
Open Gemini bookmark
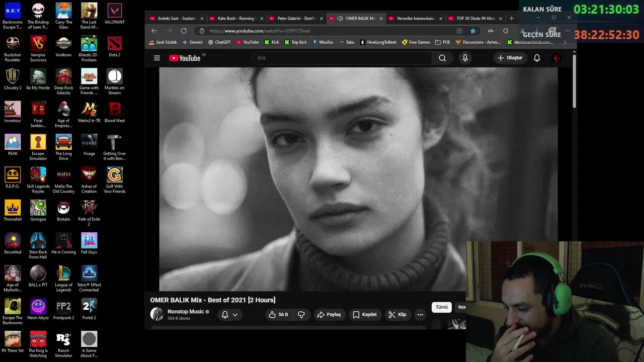tap(192, 42)
